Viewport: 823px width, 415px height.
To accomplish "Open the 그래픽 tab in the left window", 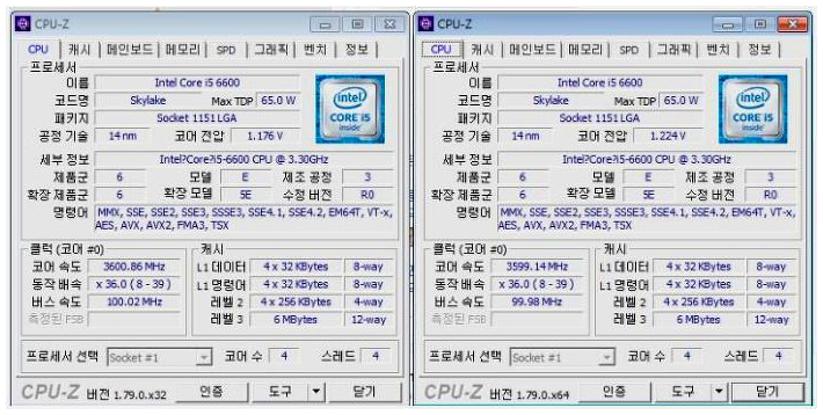I will (270, 50).
